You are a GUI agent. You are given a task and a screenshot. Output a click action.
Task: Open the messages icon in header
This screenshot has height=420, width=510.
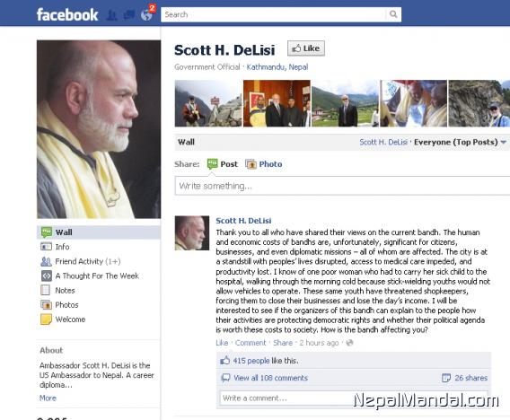pyautogui.click(x=129, y=15)
